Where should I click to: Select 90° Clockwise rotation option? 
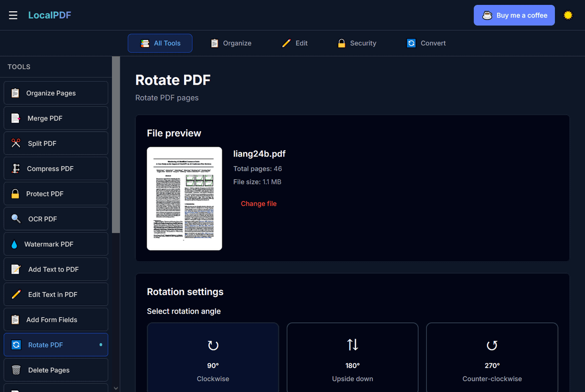[x=213, y=357]
